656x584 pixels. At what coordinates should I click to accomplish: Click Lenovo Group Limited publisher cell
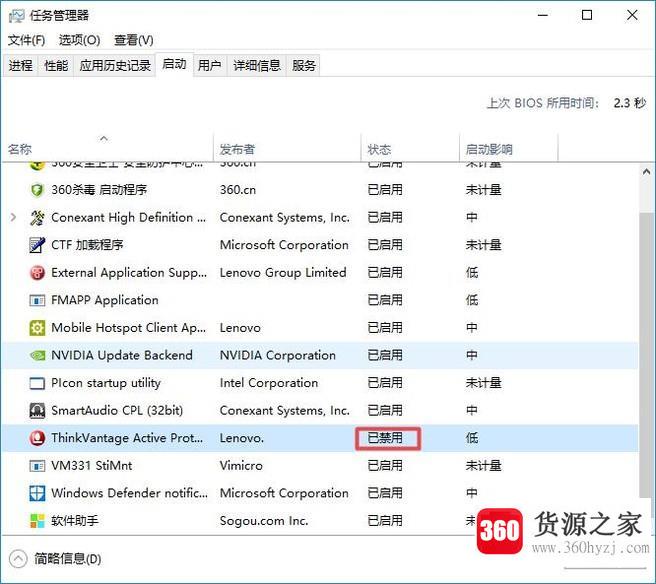[x=283, y=273]
